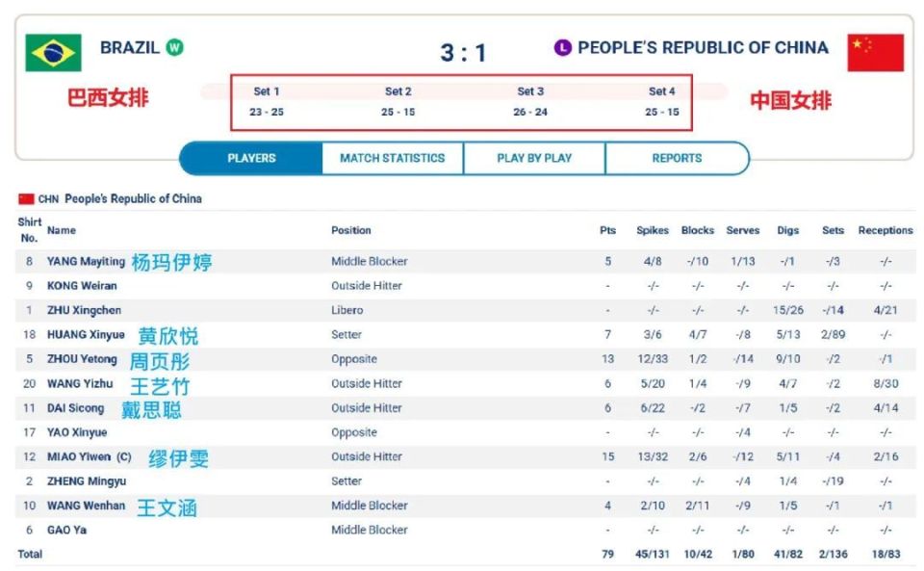Viewport: 924px width, 571px height.
Task: Open the Players tab
Action: point(251,158)
